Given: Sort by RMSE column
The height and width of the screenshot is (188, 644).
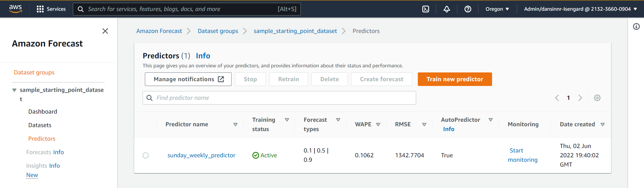Looking at the screenshot, I should pyautogui.click(x=424, y=125).
